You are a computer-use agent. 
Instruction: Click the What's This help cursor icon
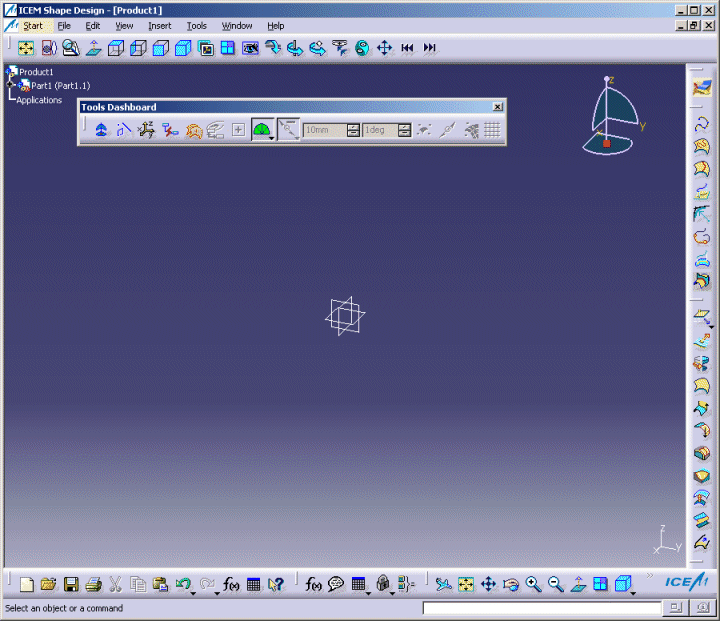pyautogui.click(x=276, y=585)
